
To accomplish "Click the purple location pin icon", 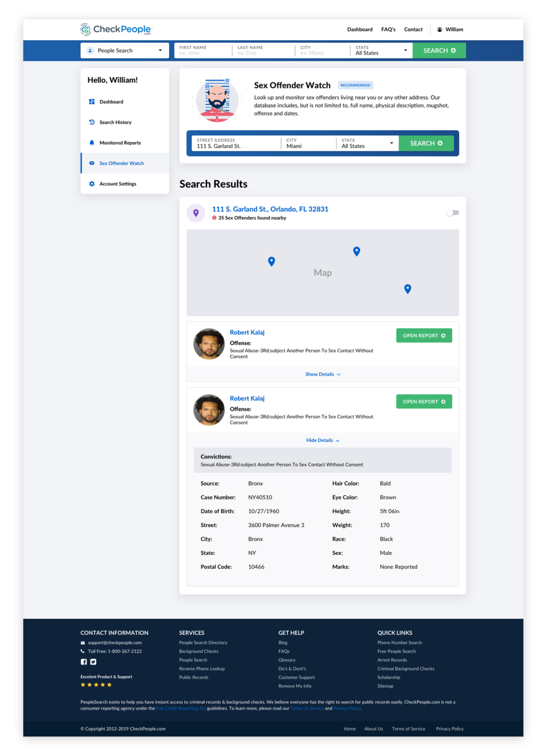I will tap(196, 213).
